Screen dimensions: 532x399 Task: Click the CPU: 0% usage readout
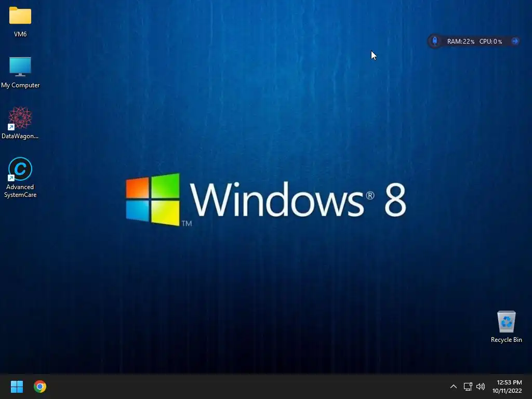pyautogui.click(x=490, y=42)
